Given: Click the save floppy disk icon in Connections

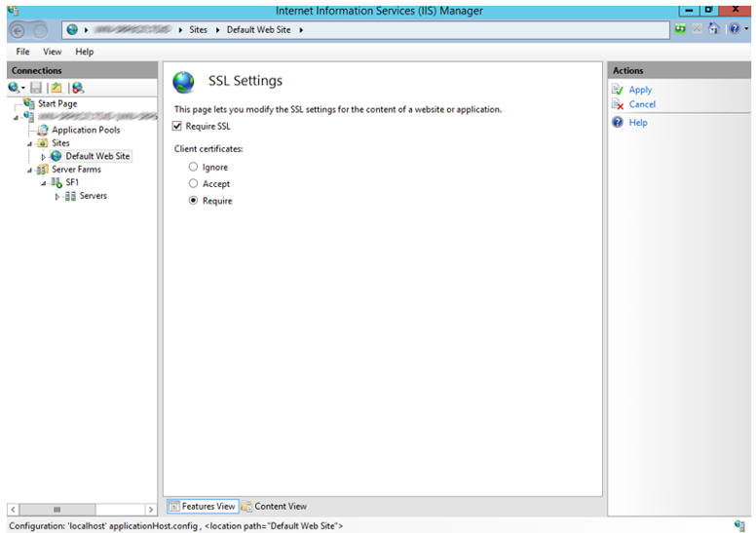Looking at the screenshot, I should pyautogui.click(x=36, y=88).
